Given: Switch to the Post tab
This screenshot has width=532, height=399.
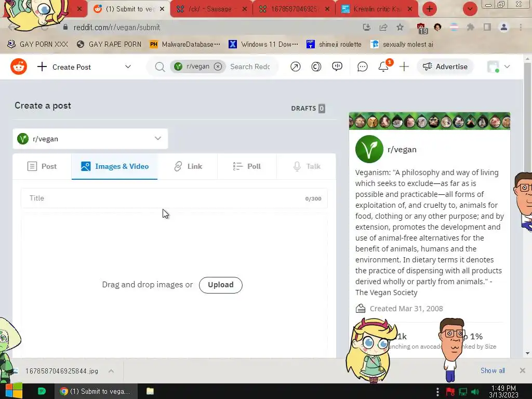Looking at the screenshot, I should coord(42,166).
